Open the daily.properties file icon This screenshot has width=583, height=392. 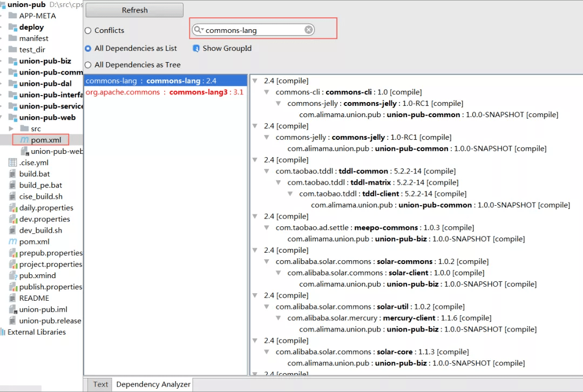pyautogui.click(x=13, y=208)
